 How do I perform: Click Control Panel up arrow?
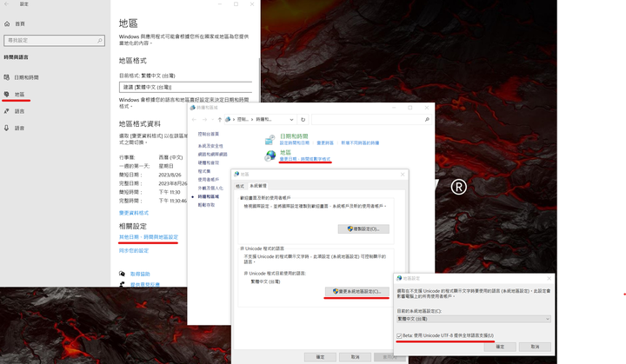coord(220,119)
